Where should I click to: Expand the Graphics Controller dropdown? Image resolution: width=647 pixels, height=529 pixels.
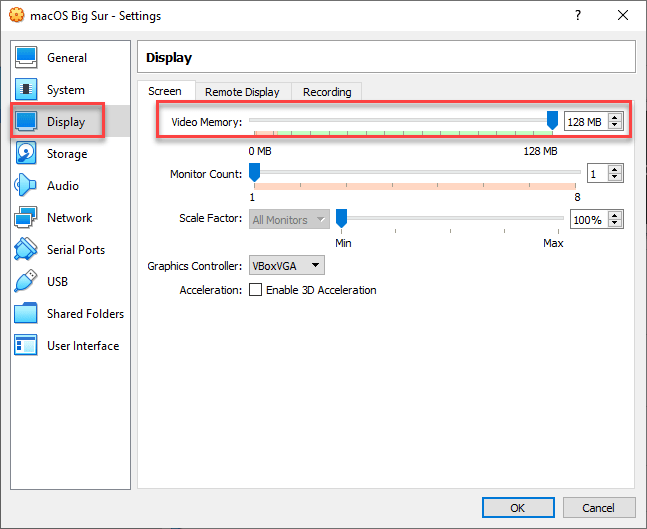pos(286,266)
